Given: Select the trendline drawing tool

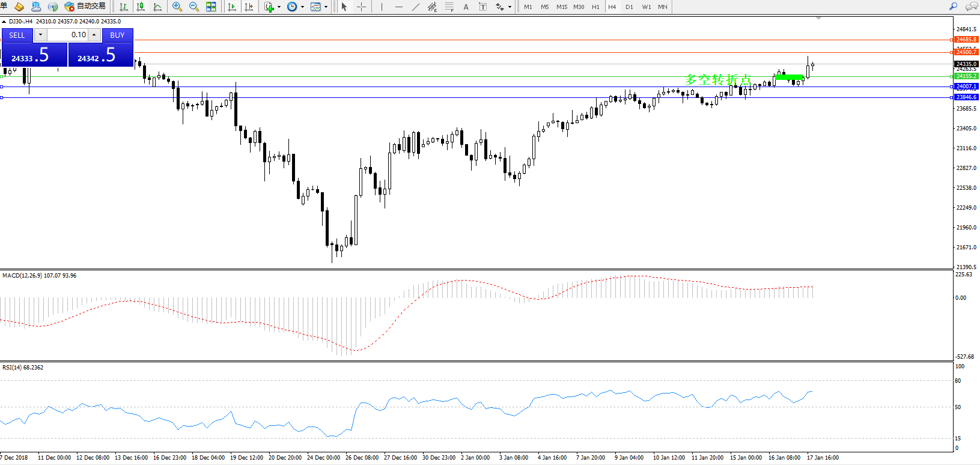Looking at the screenshot, I should (x=415, y=7).
